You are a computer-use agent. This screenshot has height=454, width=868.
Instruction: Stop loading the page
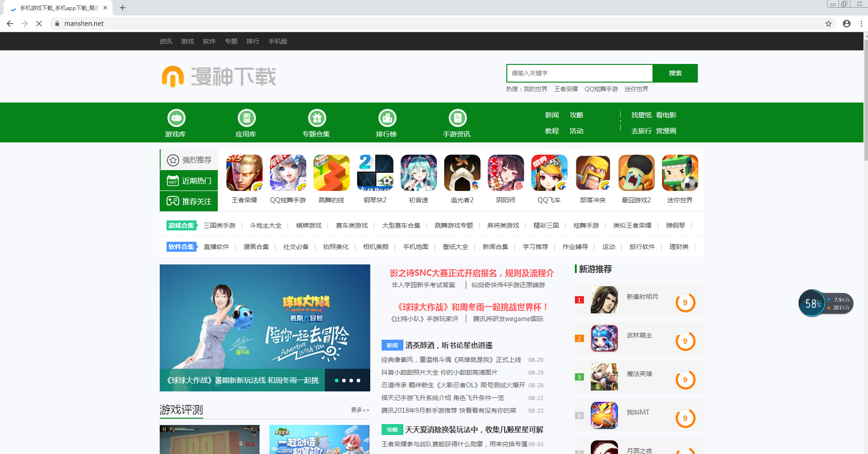tap(39, 24)
